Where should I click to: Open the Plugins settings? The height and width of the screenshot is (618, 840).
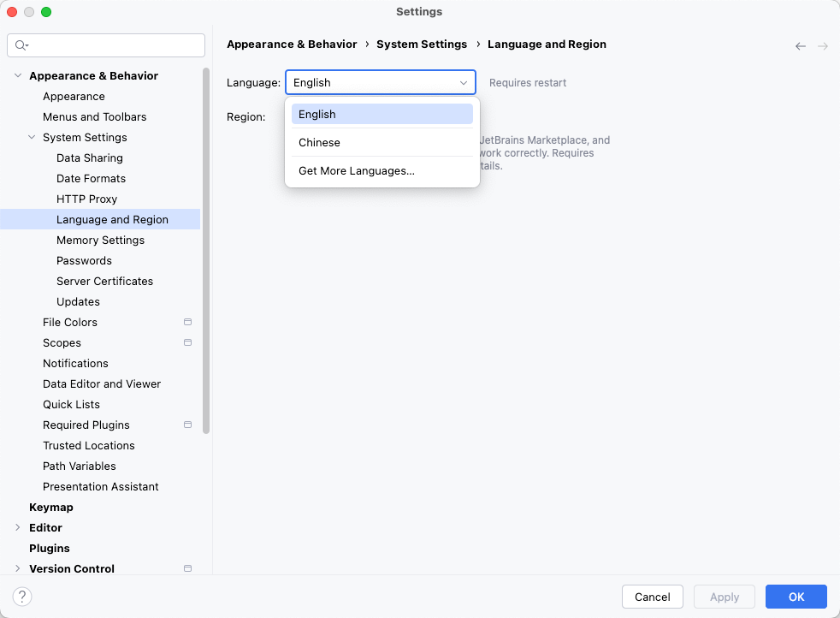click(x=50, y=549)
